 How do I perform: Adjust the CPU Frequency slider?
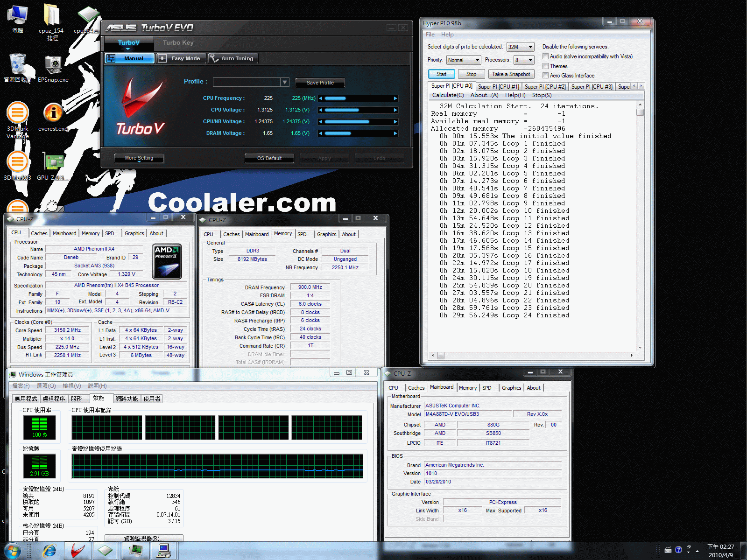358,98
